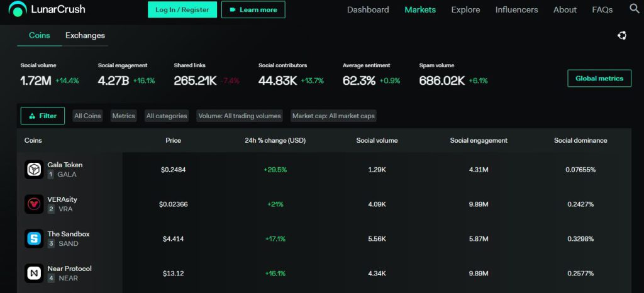Go to Dashboard in top navigation
The width and height of the screenshot is (644, 293).
tap(368, 9)
